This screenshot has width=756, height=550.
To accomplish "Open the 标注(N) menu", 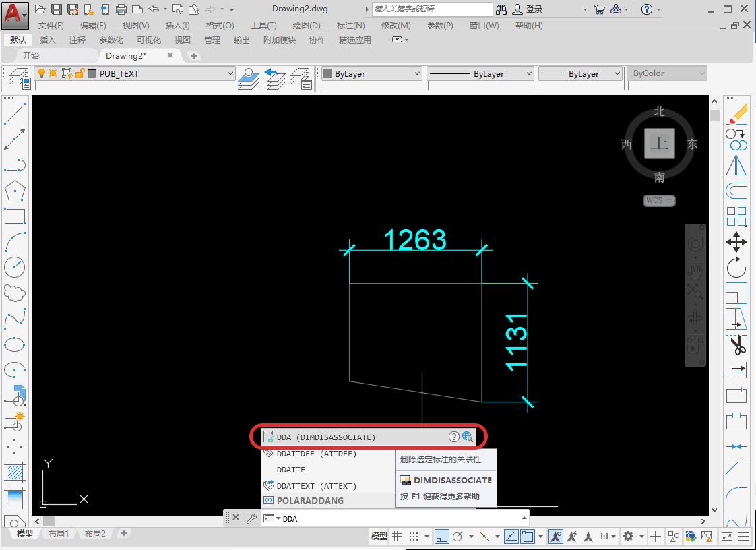I will click(350, 25).
